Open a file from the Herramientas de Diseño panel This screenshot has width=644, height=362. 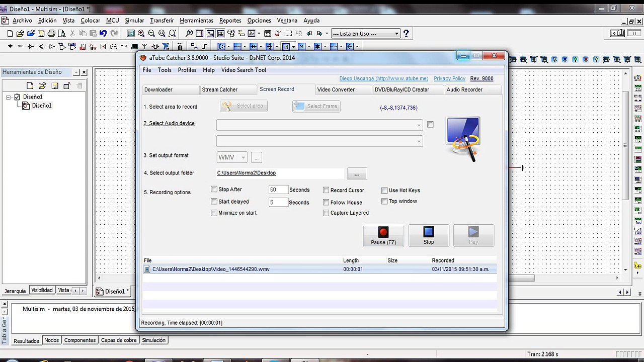tap(42, 86)
